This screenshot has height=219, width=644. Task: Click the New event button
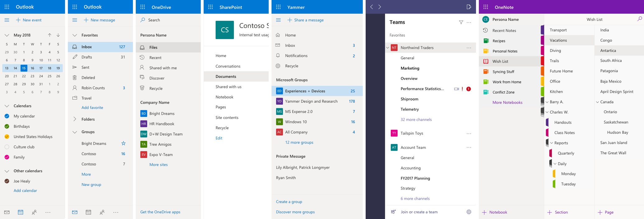click(x=28, y=20)
